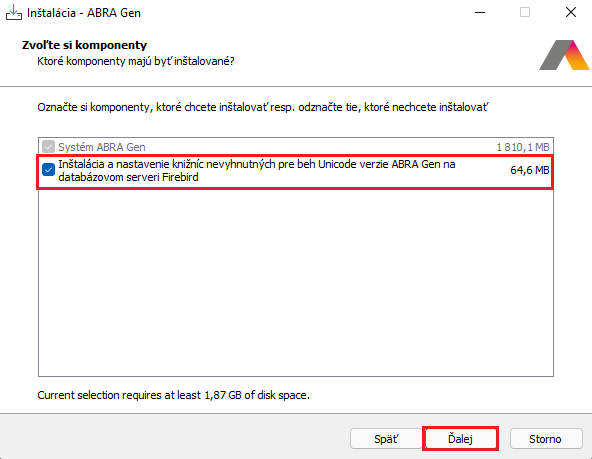Click the 1 810,1 MB size value
The width and height of the screenshot is (592, 459).
coord(523,147)
